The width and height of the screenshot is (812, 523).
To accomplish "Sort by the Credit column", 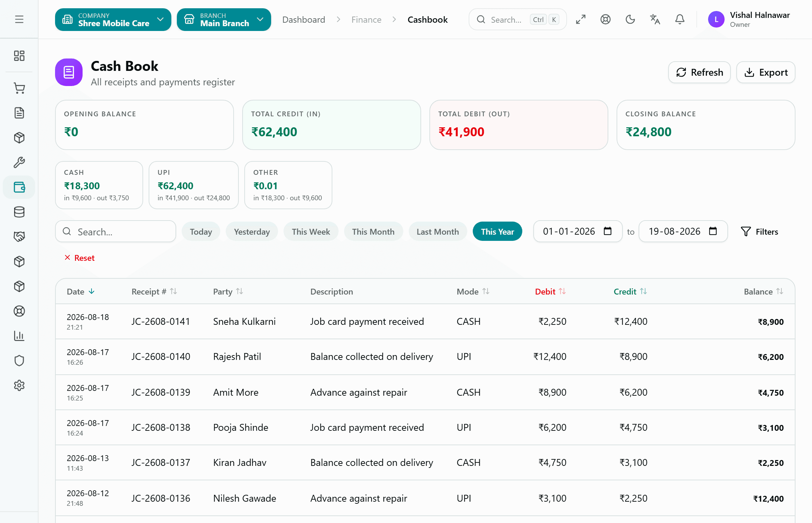I will [643, 291].
